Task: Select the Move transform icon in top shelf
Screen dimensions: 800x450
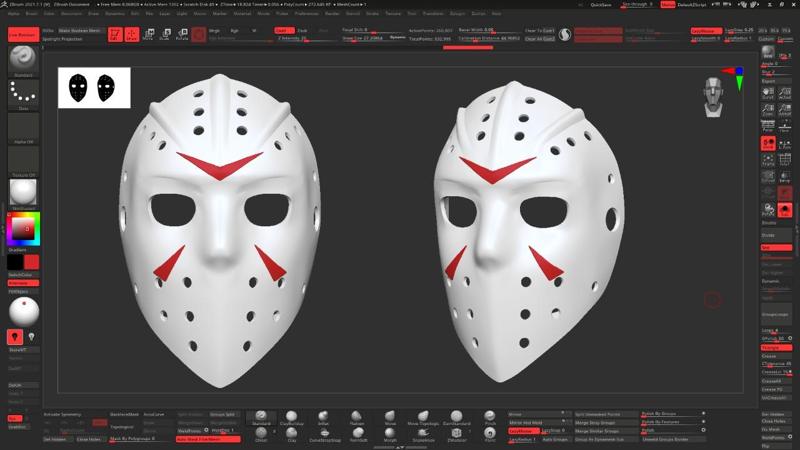Action: (148, 34)
